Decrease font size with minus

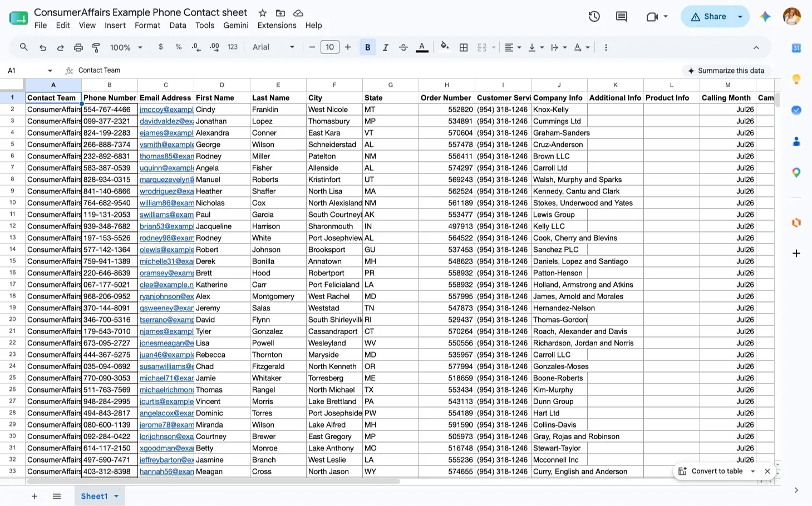click(x=312, y=47)
